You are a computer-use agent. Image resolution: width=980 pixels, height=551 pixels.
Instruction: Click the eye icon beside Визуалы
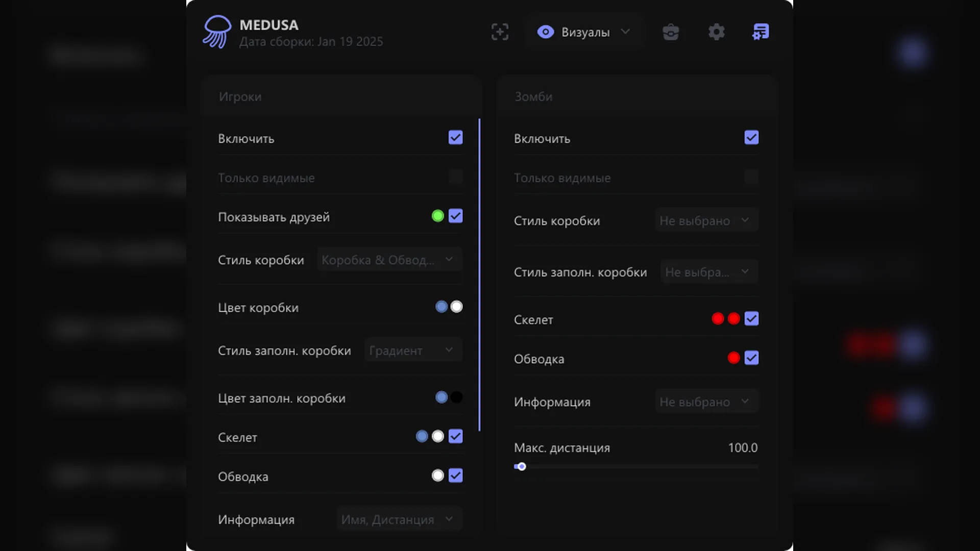click(545, 32)
